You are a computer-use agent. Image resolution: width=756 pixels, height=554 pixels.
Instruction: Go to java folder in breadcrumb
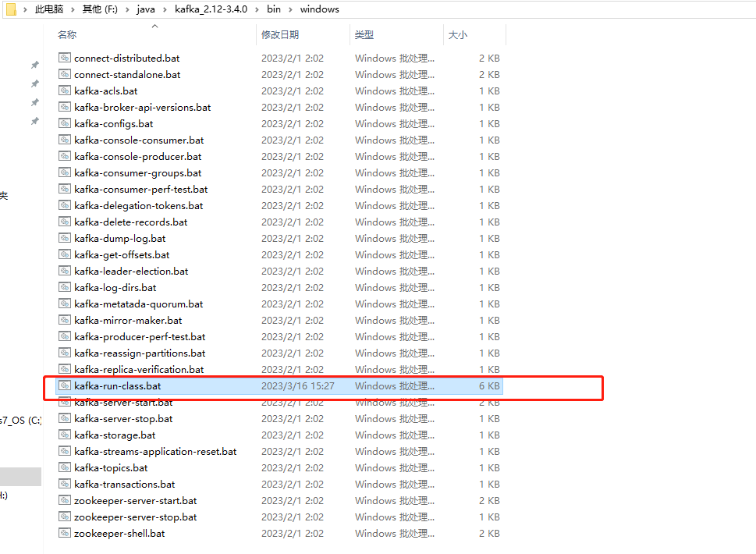[146, 9]
